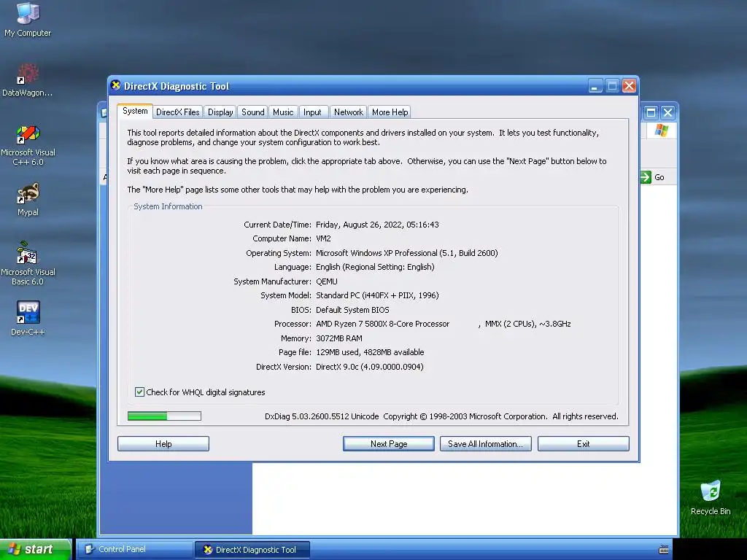This screenshot has width=747, height=560.
Task: Switch to Control Panel taskbar button
Action: [x=134, y=550]
